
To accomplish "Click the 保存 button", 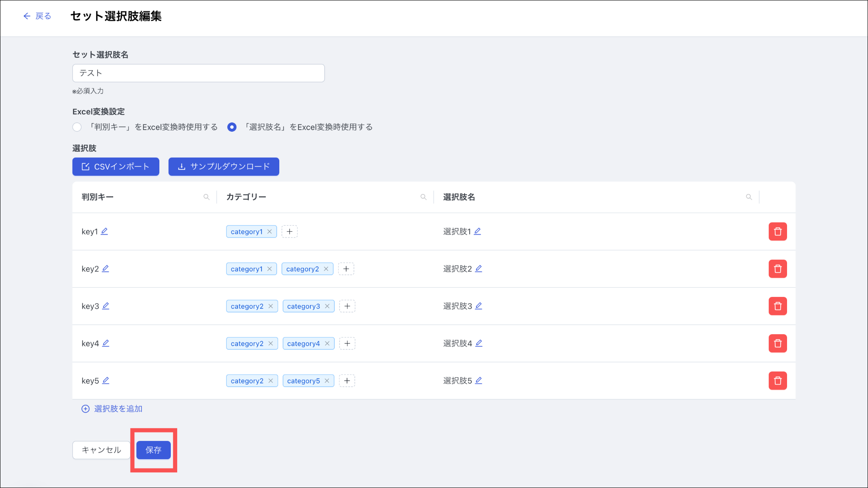I will [153, 450].
